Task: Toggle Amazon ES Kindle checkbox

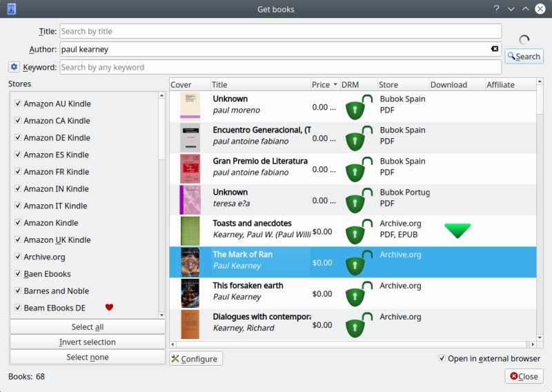Action: tap(18, 155)
